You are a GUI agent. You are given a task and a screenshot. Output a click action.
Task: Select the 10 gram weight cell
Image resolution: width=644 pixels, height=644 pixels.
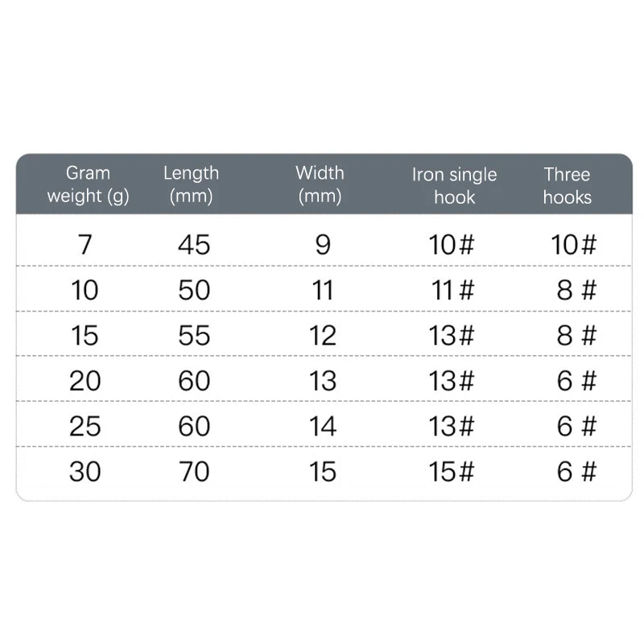pyautogui.click(x=85, y=290)
